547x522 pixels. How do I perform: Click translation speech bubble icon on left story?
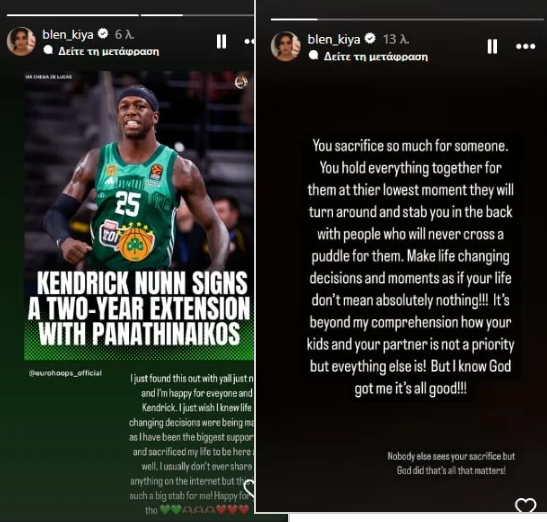point(48,50)
